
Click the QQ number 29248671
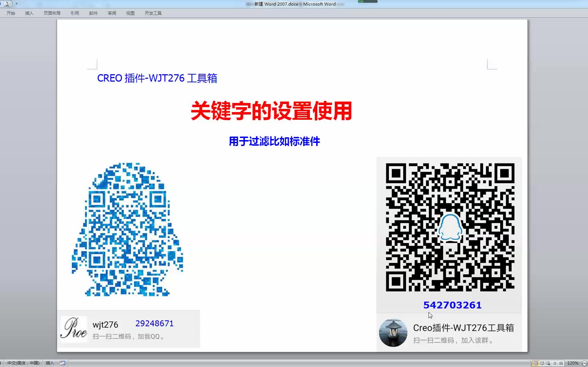[x=154, y=323]
